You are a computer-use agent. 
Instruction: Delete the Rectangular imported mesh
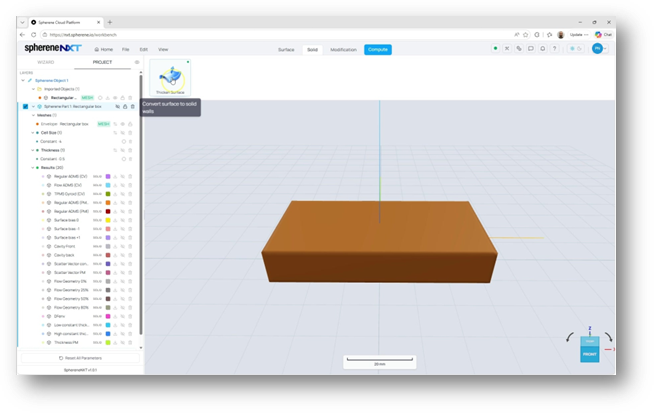click(130, 98)
